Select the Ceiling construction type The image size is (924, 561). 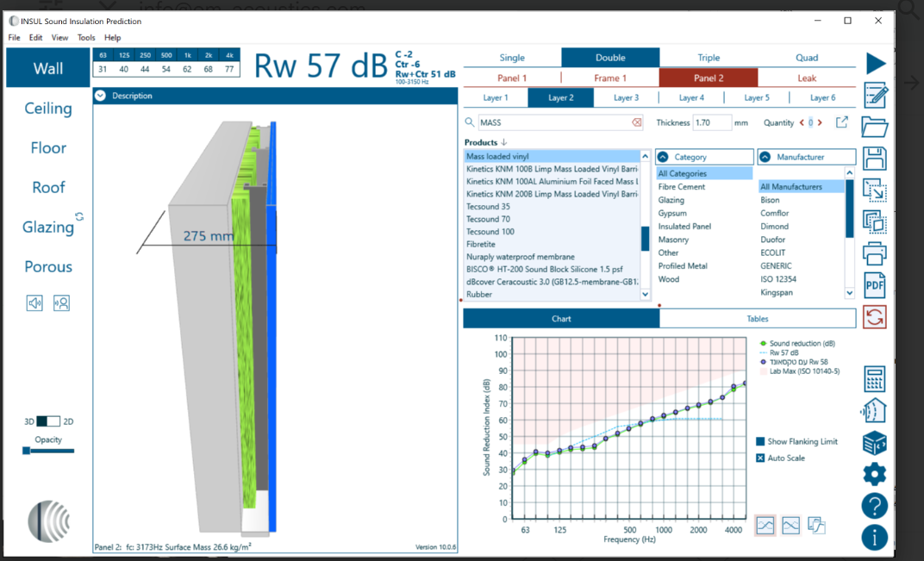tap(48, 109)
